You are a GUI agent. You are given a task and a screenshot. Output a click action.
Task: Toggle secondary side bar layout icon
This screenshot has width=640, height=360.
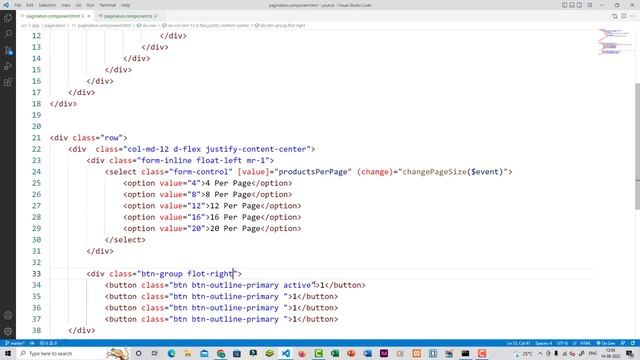click(579, 5)
